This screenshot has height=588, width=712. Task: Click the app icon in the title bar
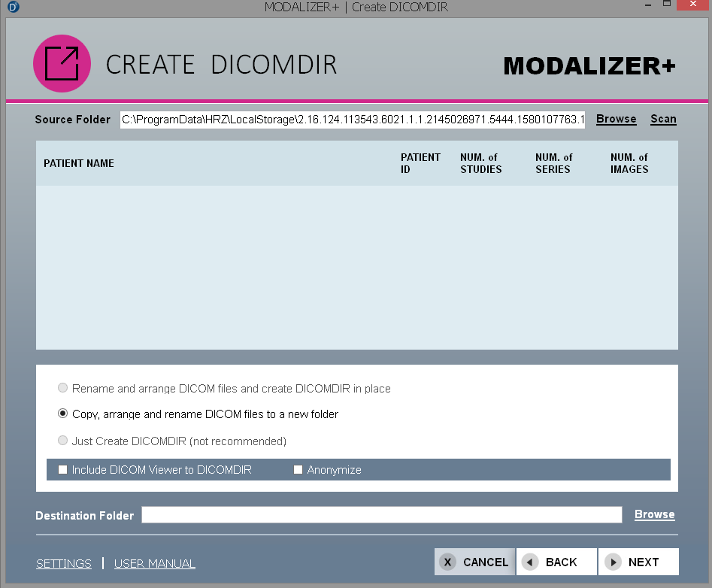13,8
